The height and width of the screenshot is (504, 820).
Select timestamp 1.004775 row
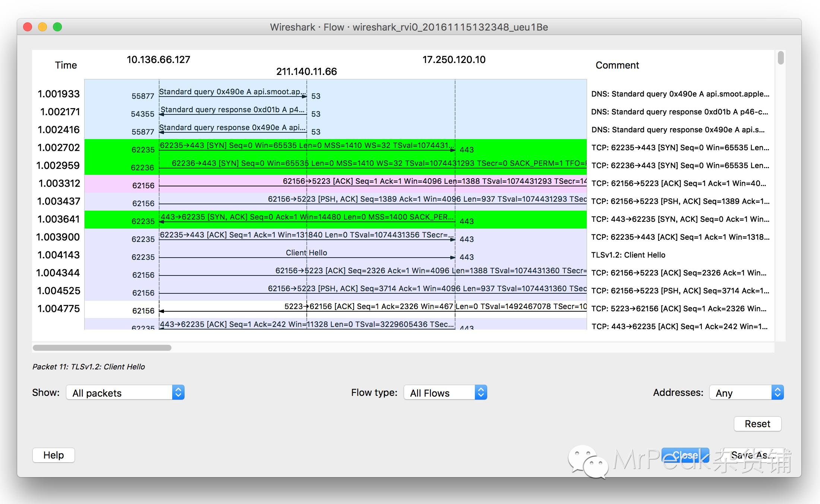point(59,309)
